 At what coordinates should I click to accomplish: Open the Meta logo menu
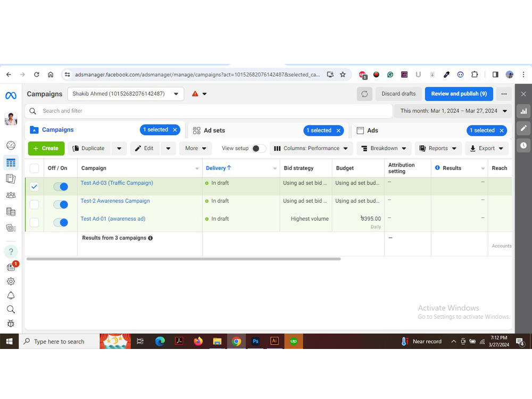11,96
